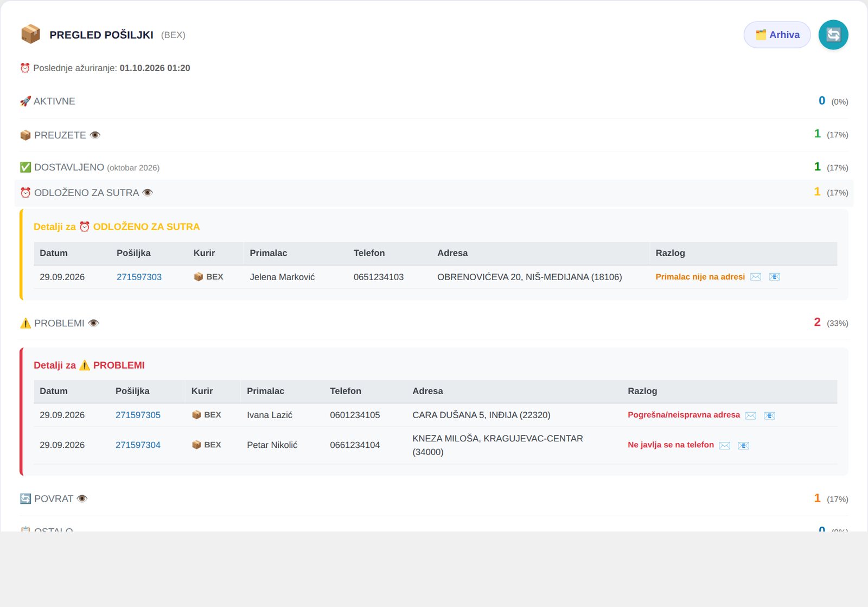Click the warning icon in Detalji za PROBLEMI heading

click(85, 365)
